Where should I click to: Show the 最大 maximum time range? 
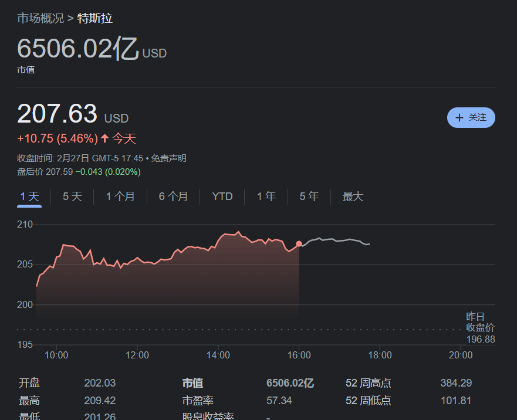click(x=353, y=197)
